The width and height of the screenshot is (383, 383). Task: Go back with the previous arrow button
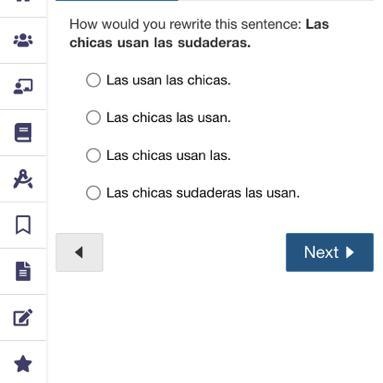coord(79,252)
